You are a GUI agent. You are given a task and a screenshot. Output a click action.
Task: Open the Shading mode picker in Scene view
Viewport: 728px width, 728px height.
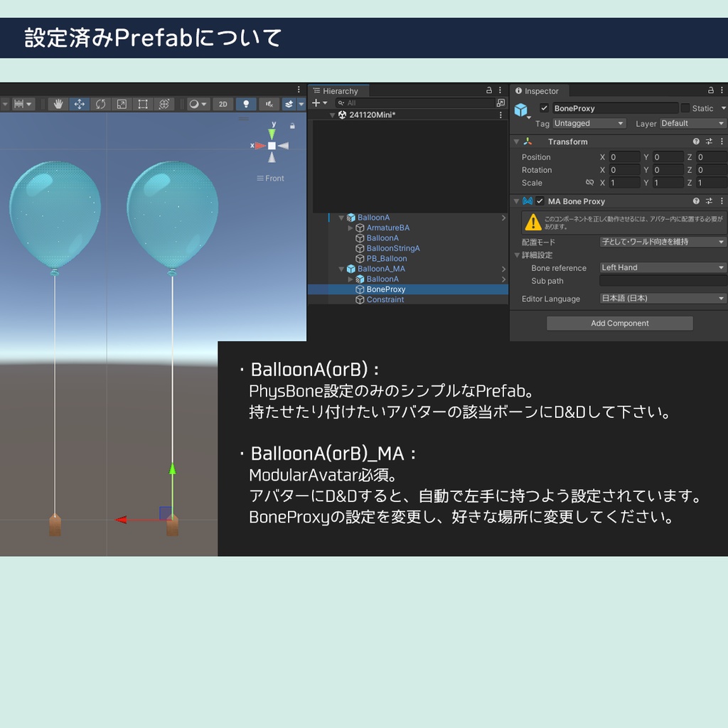tap(198, 104)
